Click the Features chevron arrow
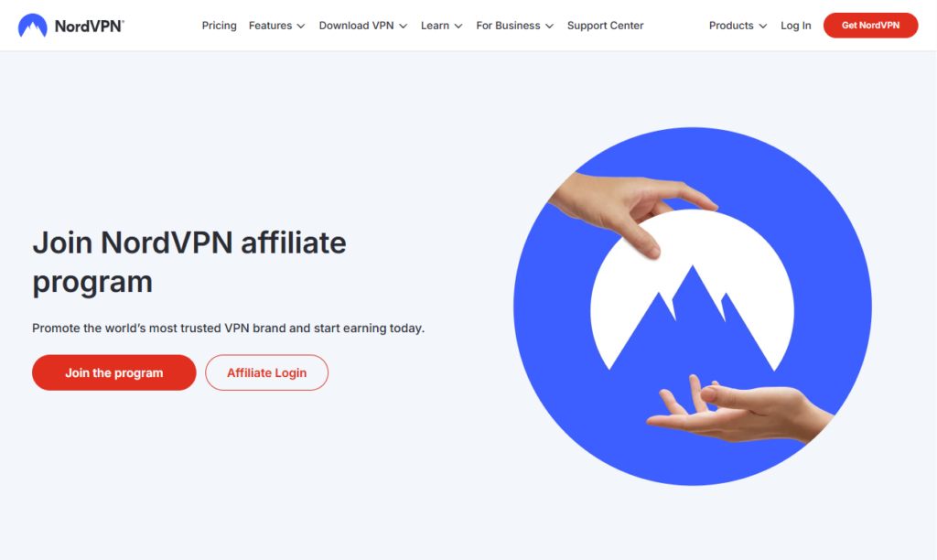Image resolution: width=937 pixels, height=560 pixels. point(301,27)
